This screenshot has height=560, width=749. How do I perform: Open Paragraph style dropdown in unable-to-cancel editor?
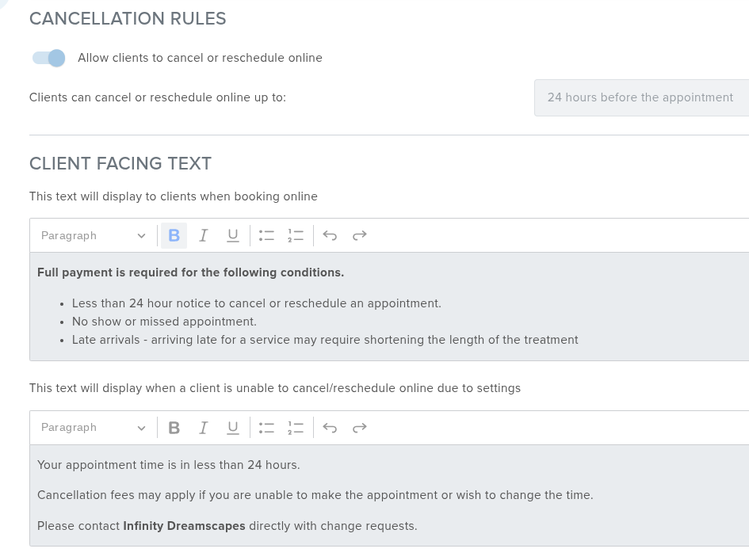[93, 428]
